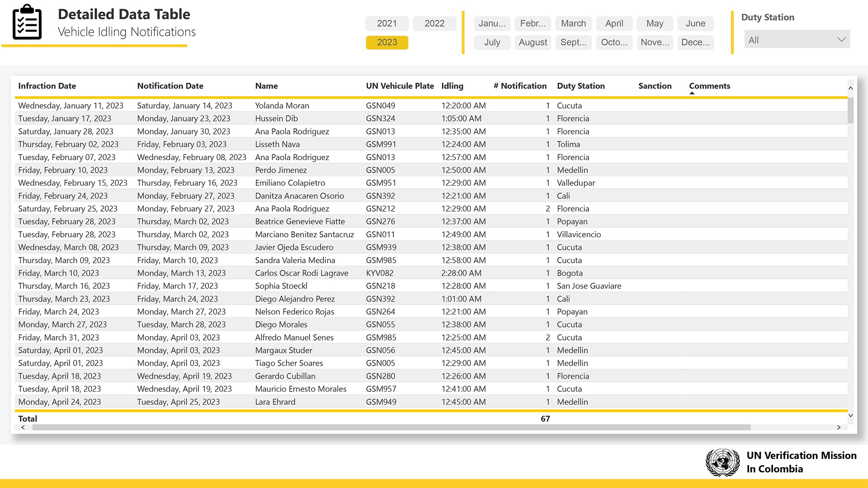
Task: Sort by Duty Station column header
Action: coord(581,86)
